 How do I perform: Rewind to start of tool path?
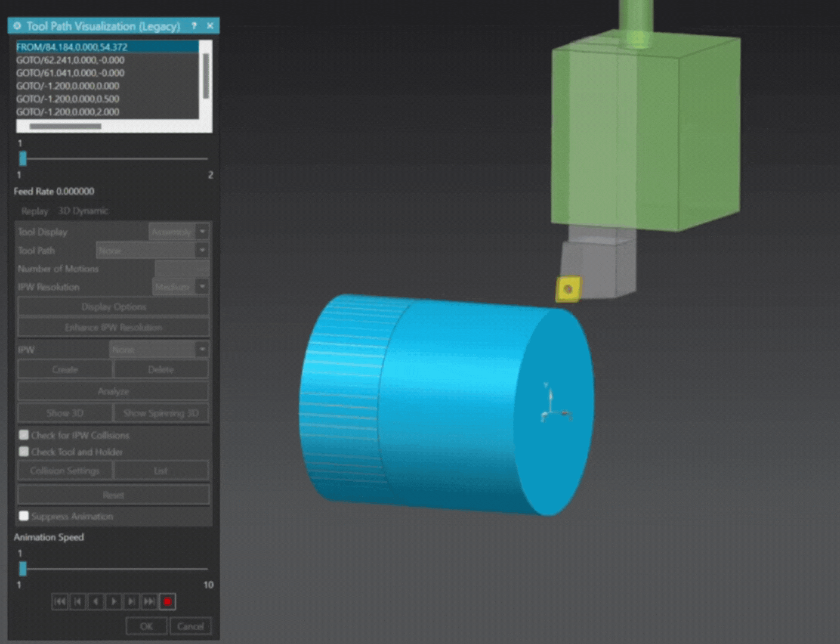point(60,602)
